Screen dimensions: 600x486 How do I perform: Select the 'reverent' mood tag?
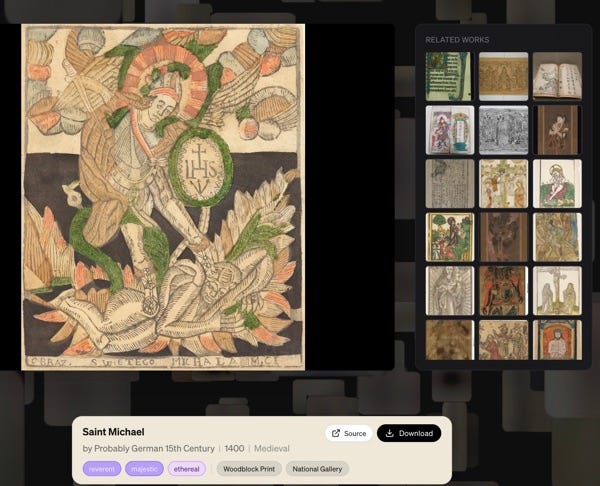102,469
